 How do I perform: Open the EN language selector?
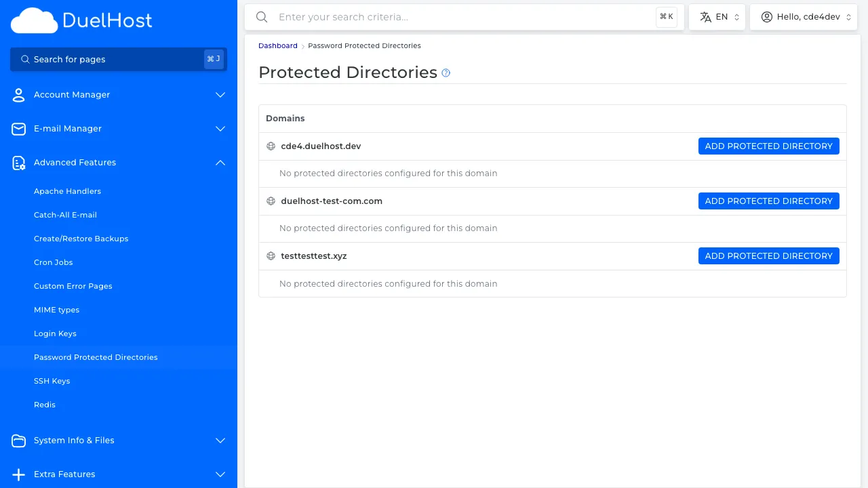pos(717,16)
